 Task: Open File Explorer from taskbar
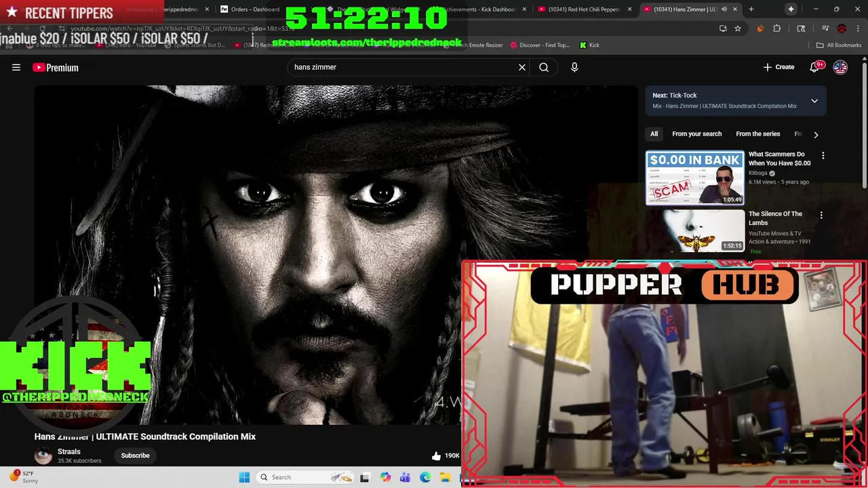[x=445, y=477]
